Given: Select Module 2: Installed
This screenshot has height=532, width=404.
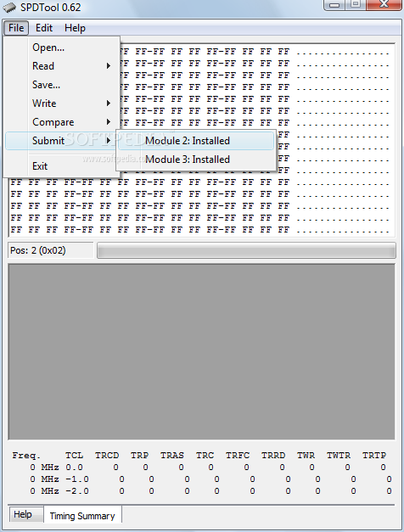Looking at the screenshot, I should 195,141.
